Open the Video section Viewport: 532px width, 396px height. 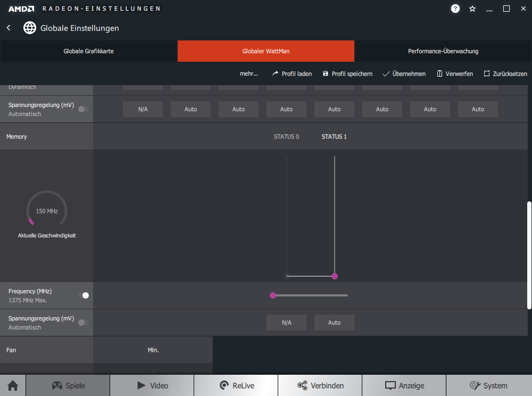(152, 385)
